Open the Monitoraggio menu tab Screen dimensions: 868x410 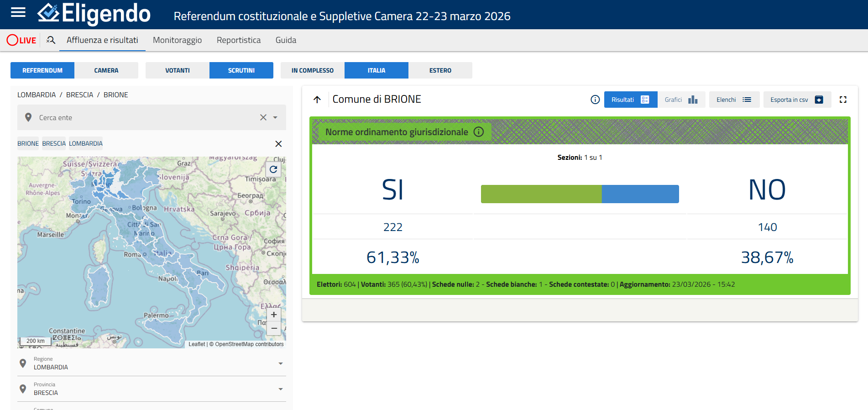click(x=177, y=40)
